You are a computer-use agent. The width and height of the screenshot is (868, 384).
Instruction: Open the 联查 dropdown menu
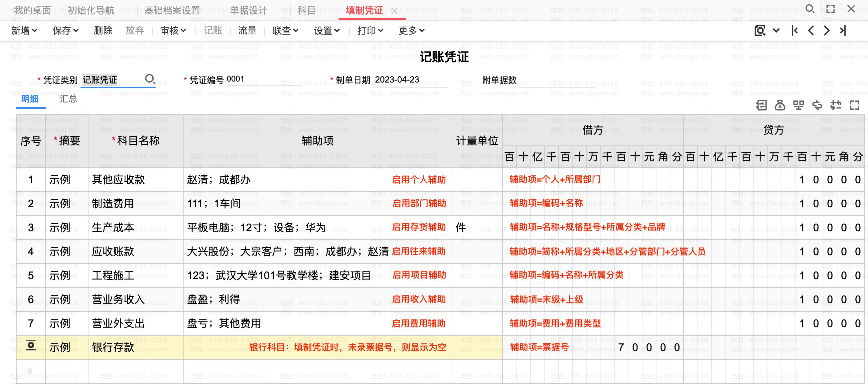coord(285,31)
